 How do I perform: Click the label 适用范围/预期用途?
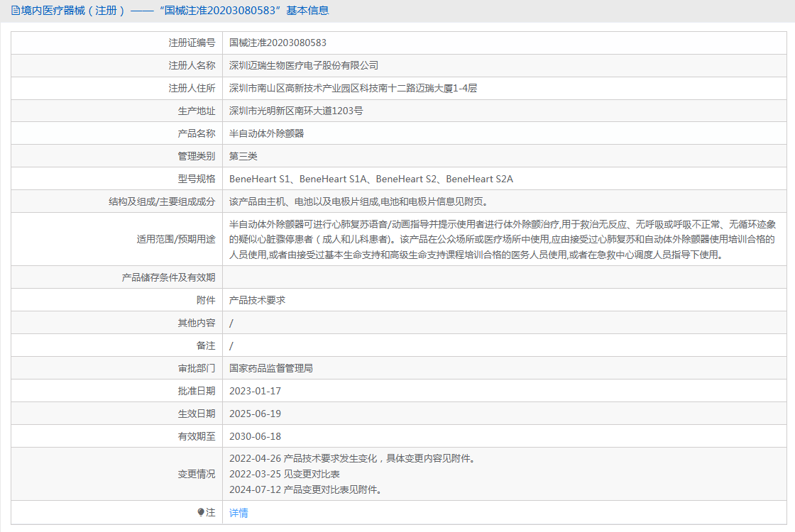pyautogui.click(x=176, y=239)
